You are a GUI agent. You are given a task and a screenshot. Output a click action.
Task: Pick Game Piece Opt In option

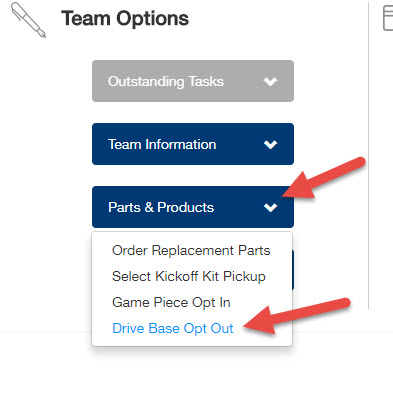[171, 302]
